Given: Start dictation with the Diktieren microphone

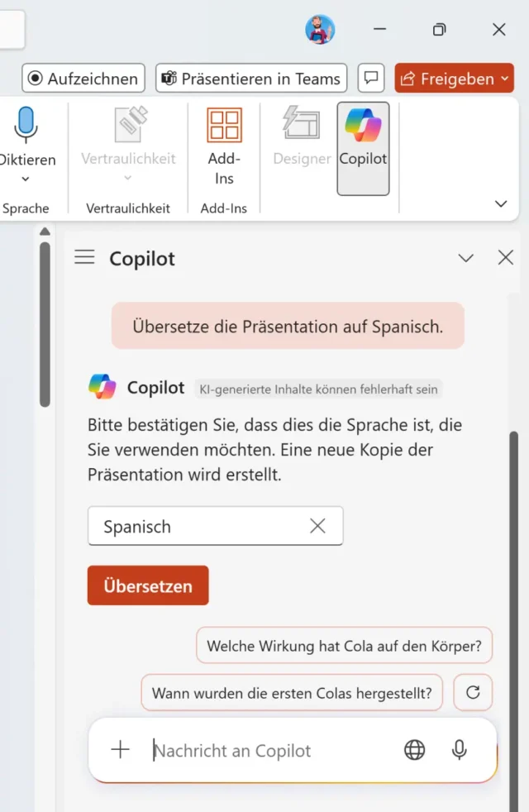Looking at the screenshot, I should 26,127.
